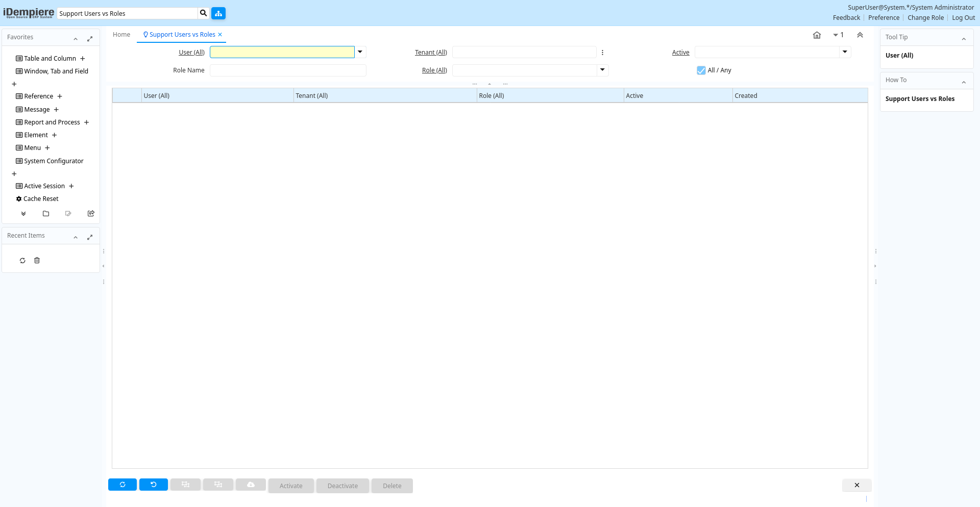Click the Log Out link
980x507 pixels.
point(963,18)
